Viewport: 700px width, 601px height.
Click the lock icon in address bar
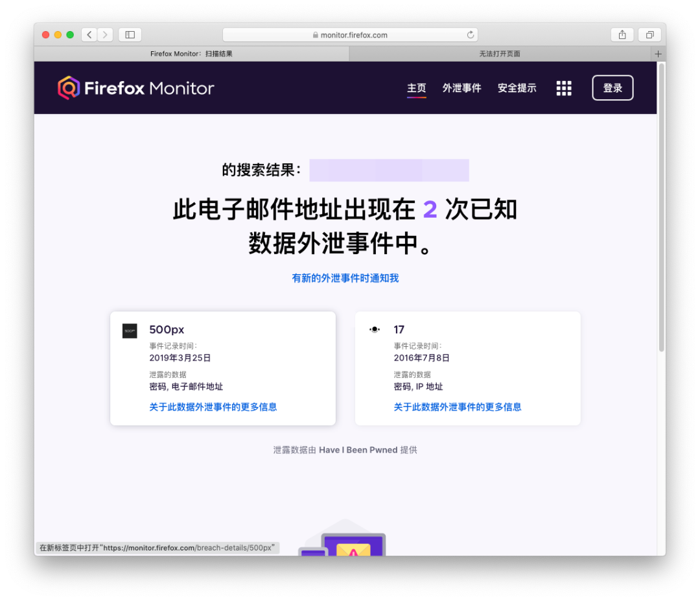coord(315,35)
